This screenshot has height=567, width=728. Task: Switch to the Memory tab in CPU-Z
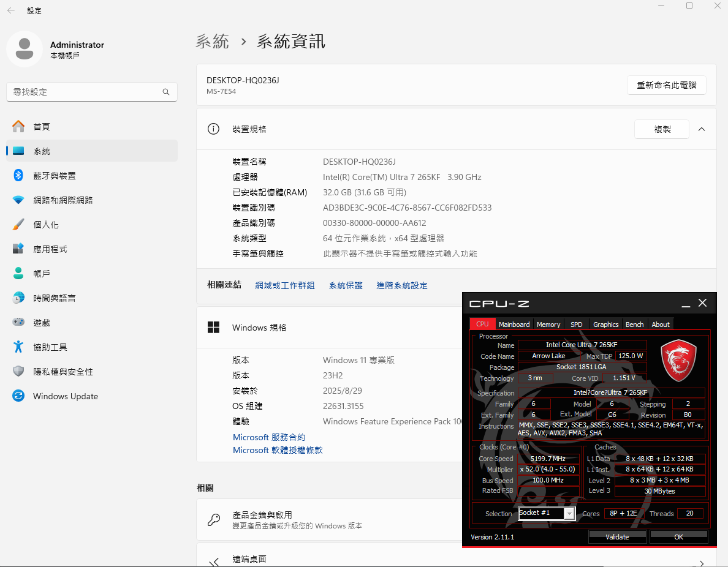click(548, 325)
